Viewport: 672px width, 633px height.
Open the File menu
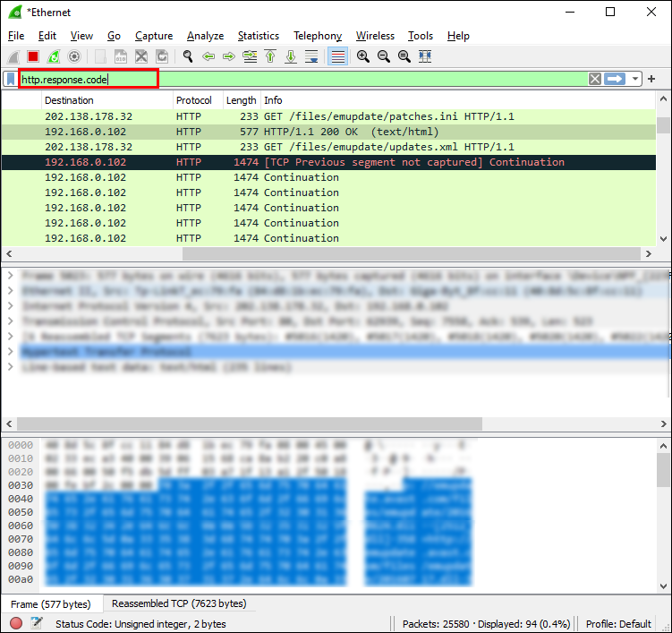16,36
